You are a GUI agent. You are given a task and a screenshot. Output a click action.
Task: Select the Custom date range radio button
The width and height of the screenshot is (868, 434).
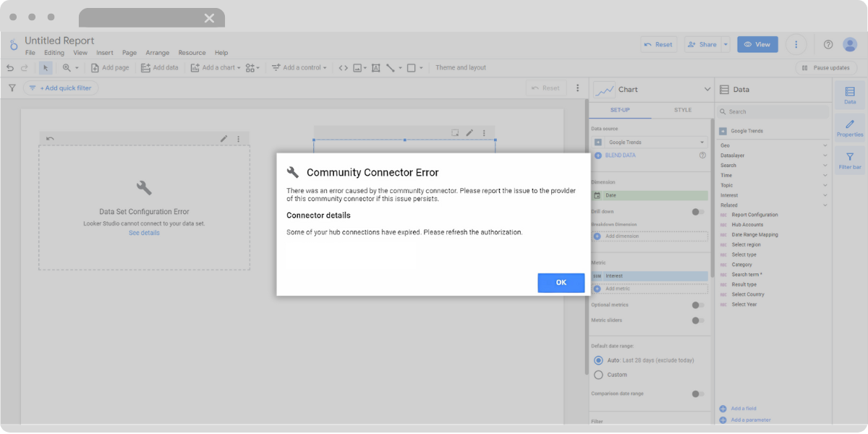pyautogui.click(x=598, y=375)
